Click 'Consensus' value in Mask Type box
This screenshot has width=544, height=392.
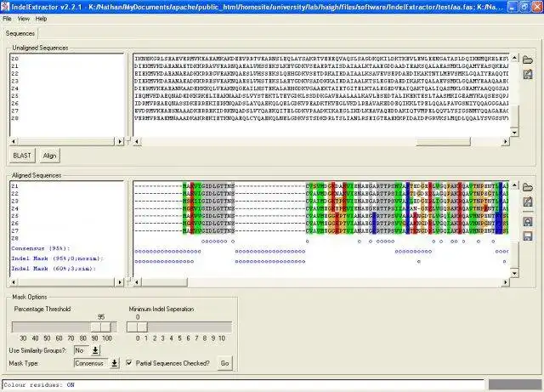pyautogui.click(x=89, y=363)
